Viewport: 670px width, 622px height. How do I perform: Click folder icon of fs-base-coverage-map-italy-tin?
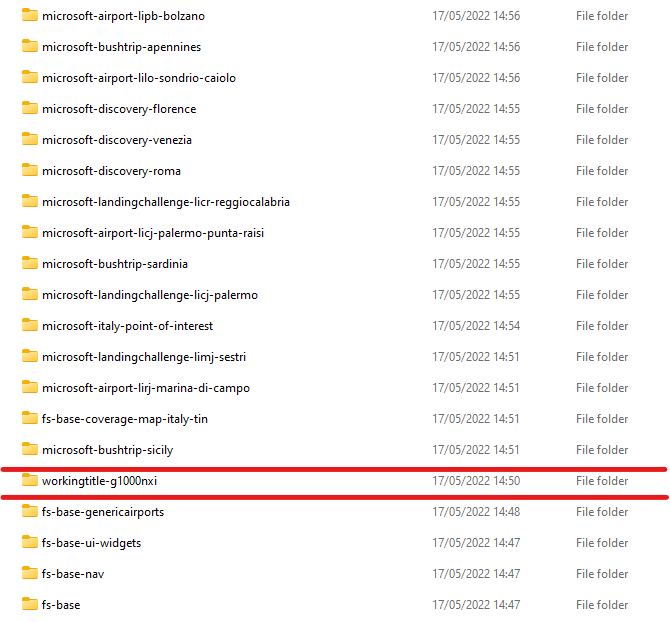click(x=29, y=418)
